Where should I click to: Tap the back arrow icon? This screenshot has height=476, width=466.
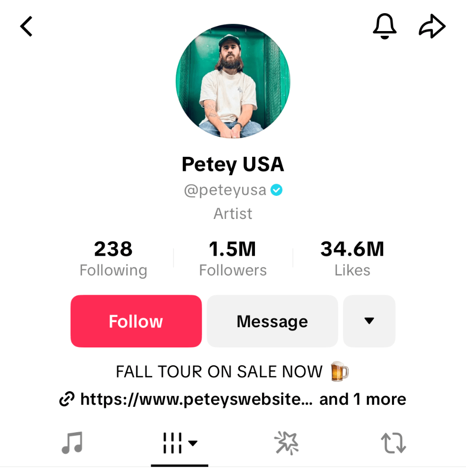[x=26, y=26]
